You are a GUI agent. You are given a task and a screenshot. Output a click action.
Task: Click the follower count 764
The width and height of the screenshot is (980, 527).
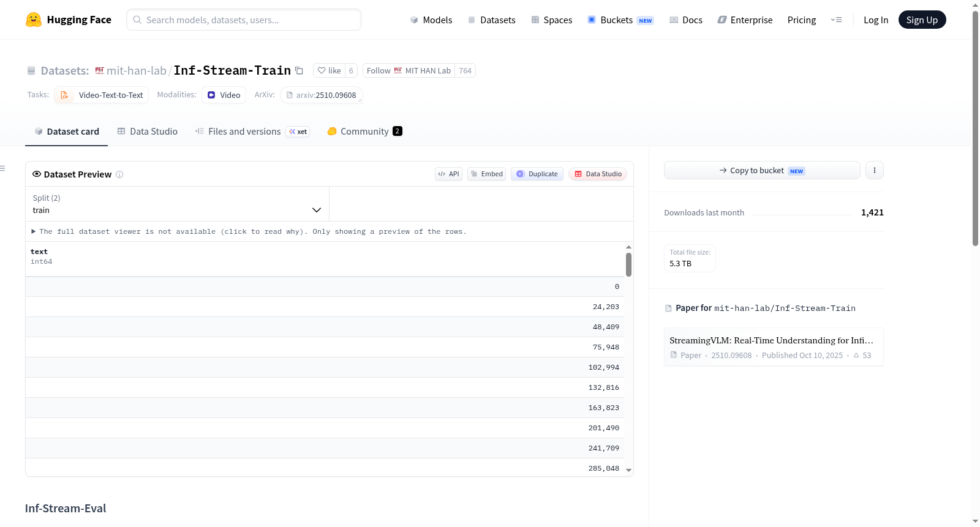(466, 70)
